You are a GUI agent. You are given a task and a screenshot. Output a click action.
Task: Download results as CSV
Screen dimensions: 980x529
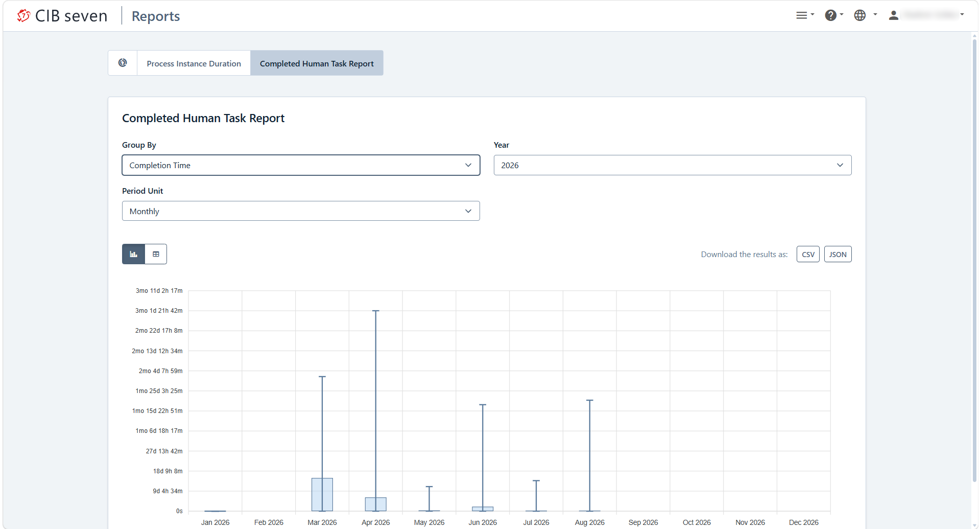click(808, 254)
